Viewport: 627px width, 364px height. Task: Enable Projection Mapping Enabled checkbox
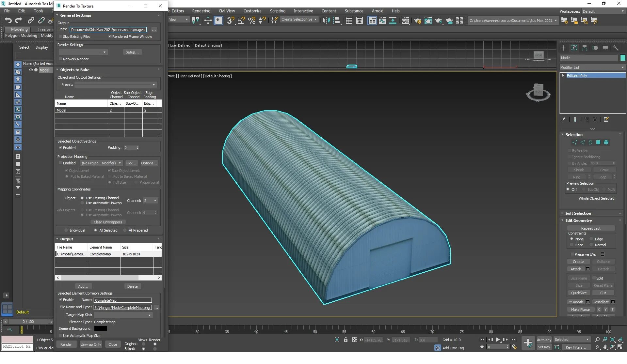pyautogui.click(x=60, y=163)
